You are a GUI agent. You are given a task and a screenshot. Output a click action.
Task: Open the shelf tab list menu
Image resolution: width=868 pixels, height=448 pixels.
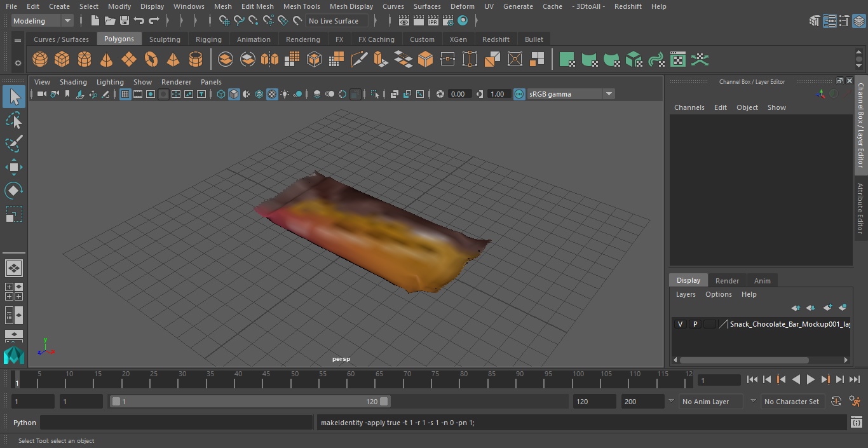point(18,39)
